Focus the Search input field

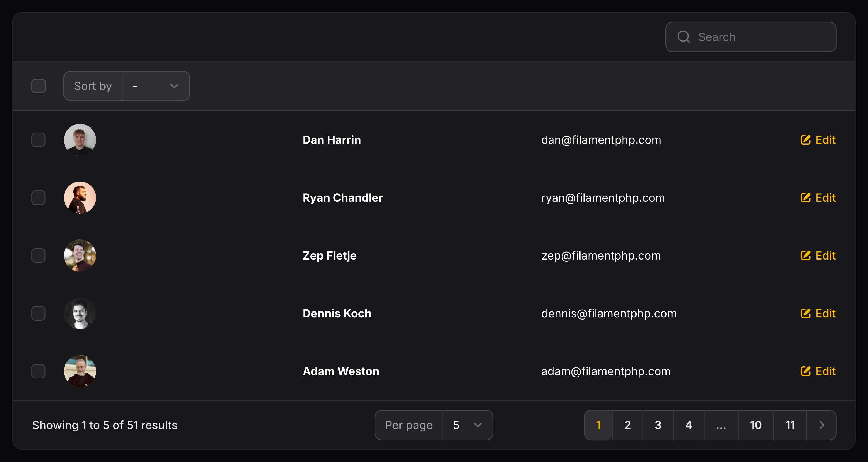tap(762, 37)
